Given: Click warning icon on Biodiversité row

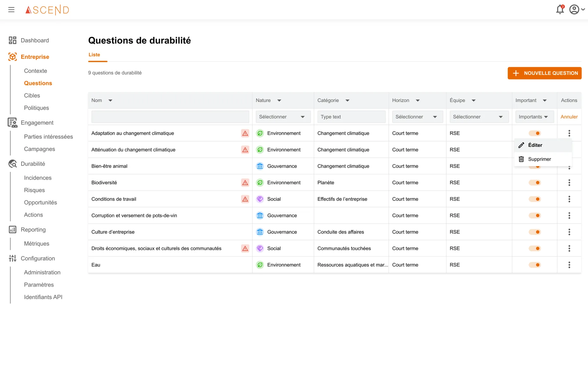Looking at the screenshot, I should pos(245,183).
